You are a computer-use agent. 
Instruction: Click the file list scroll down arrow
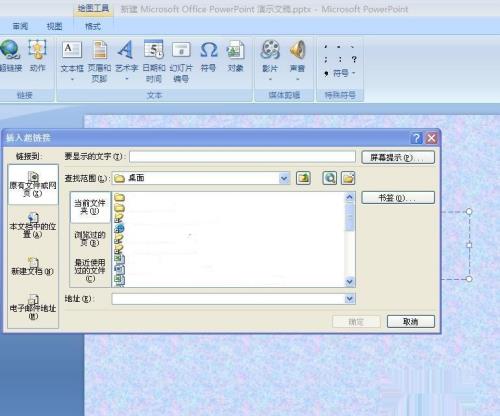349,282
